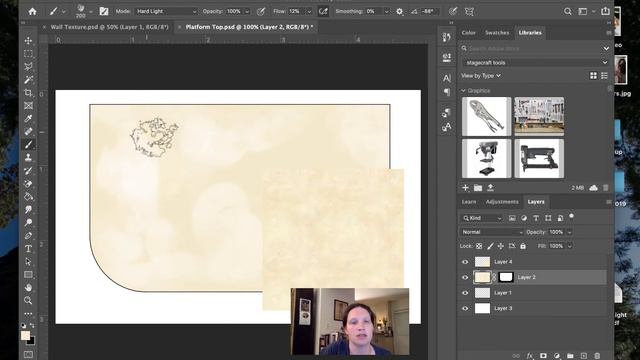640x360 pixels.
Task: Go to Home screen icon
Action: click(x=33, y=11)
